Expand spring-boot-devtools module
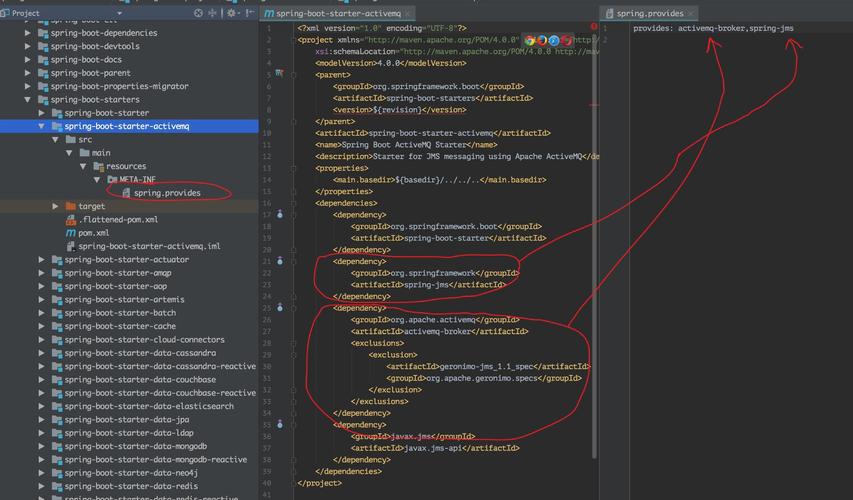 coord(28,46)
